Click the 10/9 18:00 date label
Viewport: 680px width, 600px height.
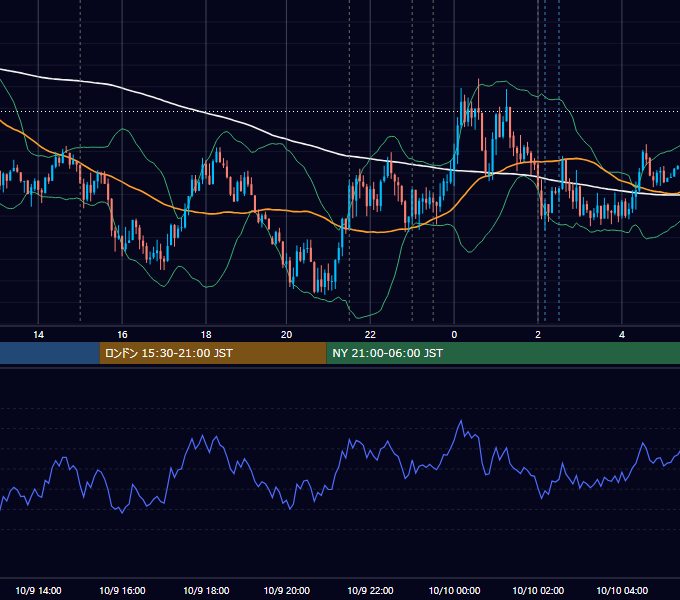[x=206, y=590]
